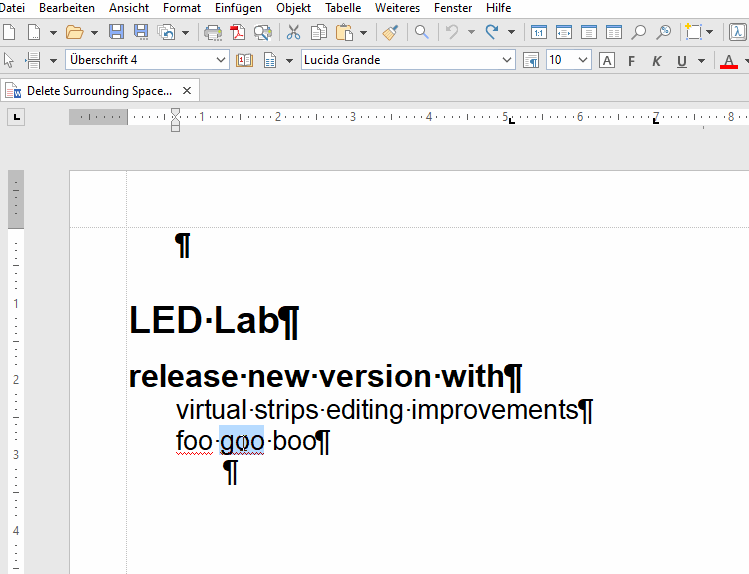Activate the Clone Formatting paintbrush

click(390, 32)
